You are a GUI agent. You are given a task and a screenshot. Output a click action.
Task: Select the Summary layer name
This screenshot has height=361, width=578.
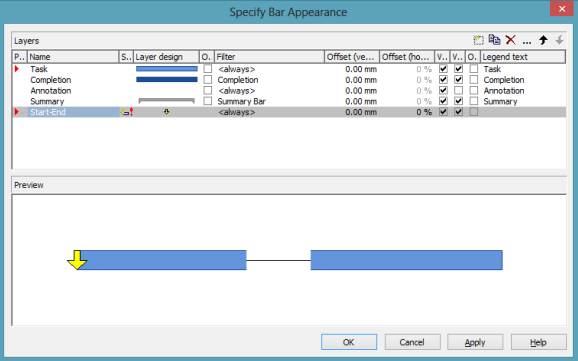(47, 101)
